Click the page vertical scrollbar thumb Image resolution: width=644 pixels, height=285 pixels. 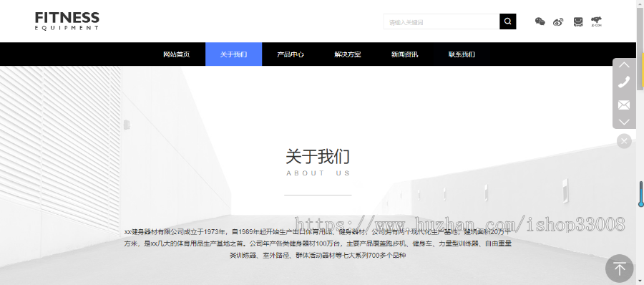click(x=640, y=48)
